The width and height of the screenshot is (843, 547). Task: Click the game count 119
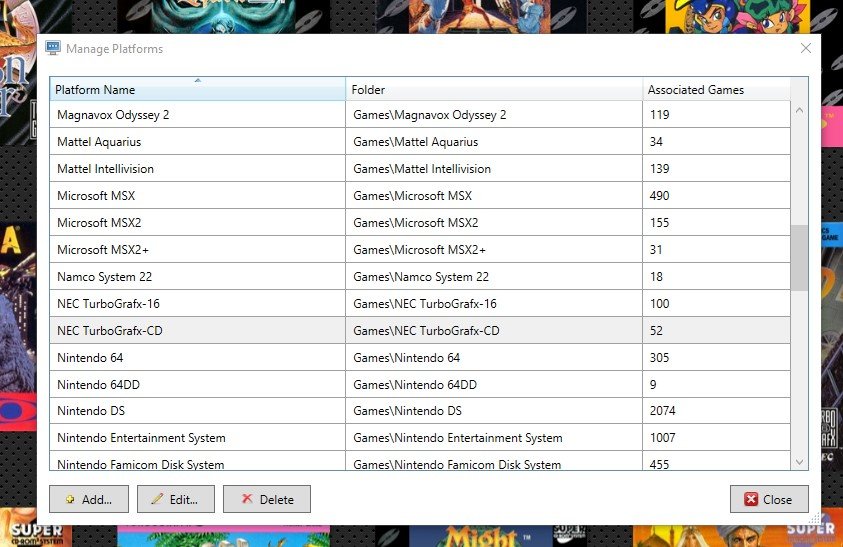pyautogui.click(x=659, y=115)
